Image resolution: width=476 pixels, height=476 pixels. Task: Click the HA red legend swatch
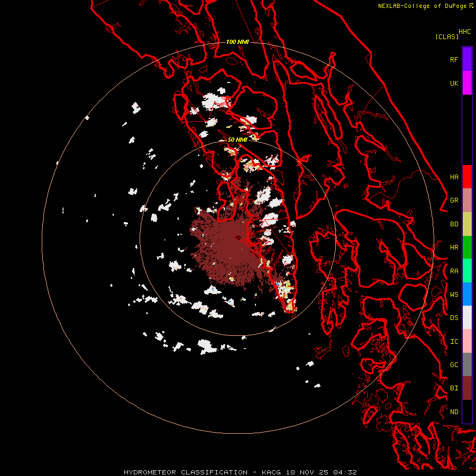coord(467,177)
